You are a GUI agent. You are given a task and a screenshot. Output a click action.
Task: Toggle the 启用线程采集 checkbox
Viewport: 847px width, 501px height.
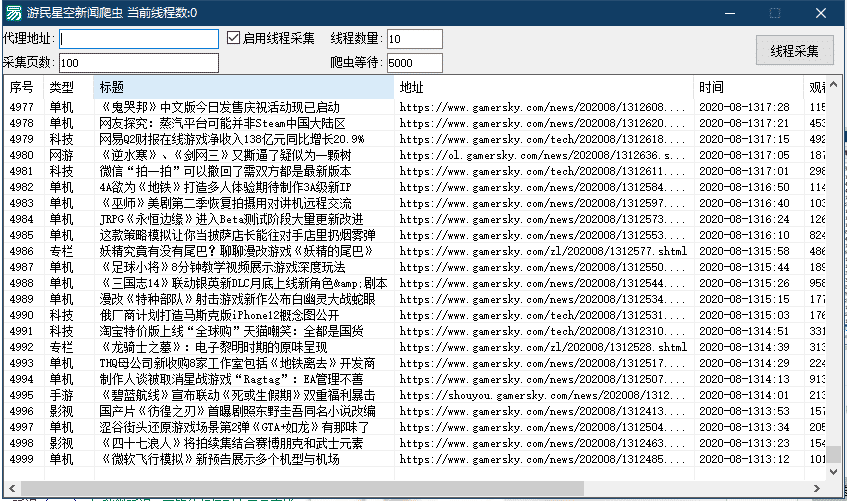(x=234, y=39)
